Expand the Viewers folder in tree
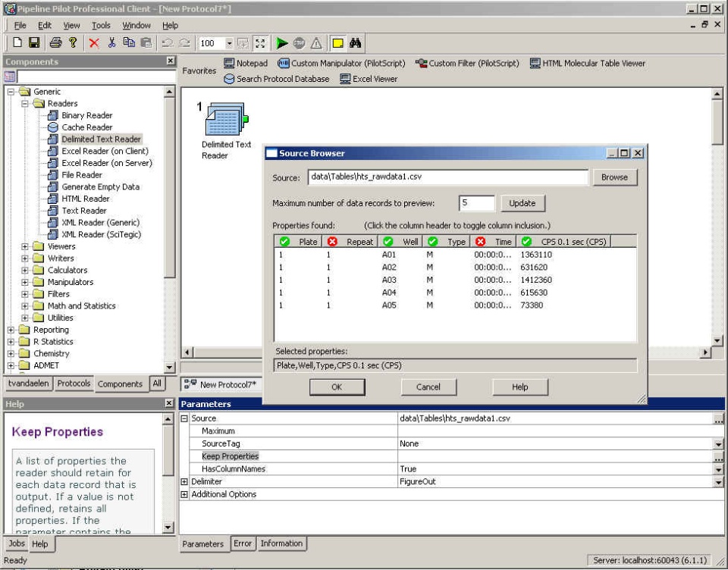 pos(25,246)
